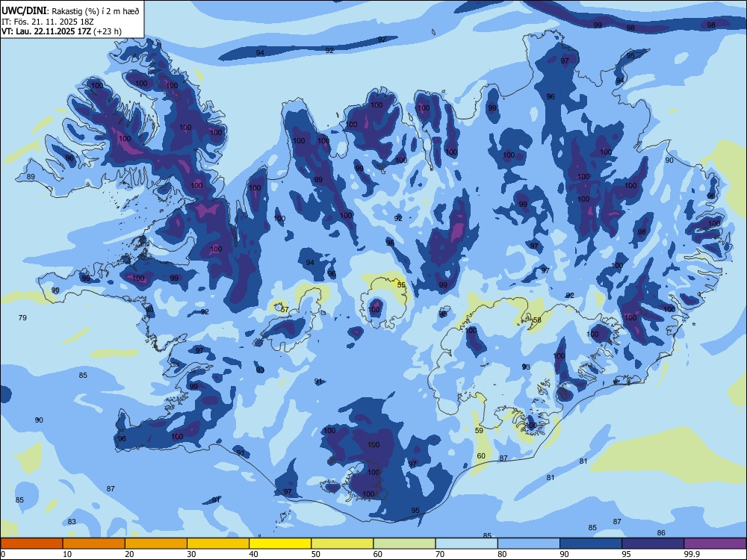Click the '58' humidity value on the map
The image size is (747, 560).
tap(537, 320)
